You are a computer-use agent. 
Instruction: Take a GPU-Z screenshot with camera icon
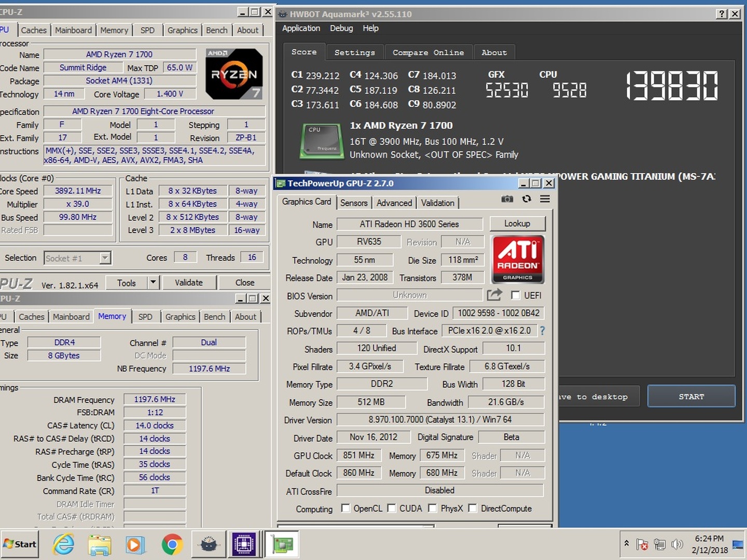[507, 199]
